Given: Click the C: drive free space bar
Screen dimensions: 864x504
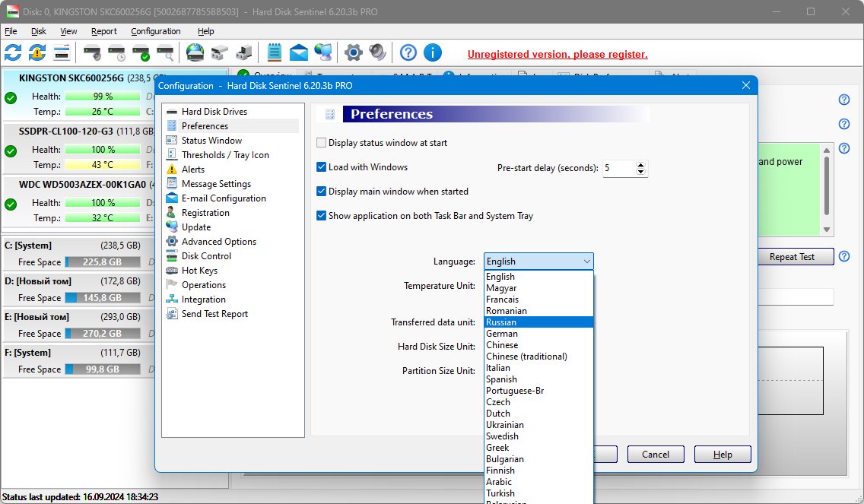Looking at the screenshot, I should (102, 262).
